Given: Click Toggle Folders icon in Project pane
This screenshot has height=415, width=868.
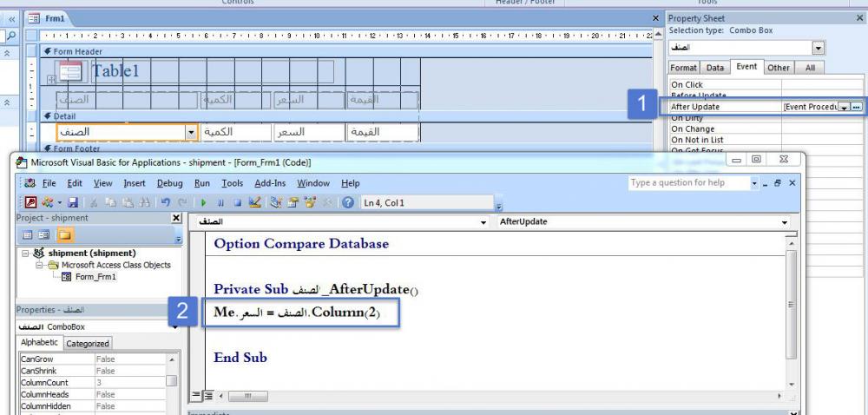Looking at the screenshot, I should tap(65, 235).
